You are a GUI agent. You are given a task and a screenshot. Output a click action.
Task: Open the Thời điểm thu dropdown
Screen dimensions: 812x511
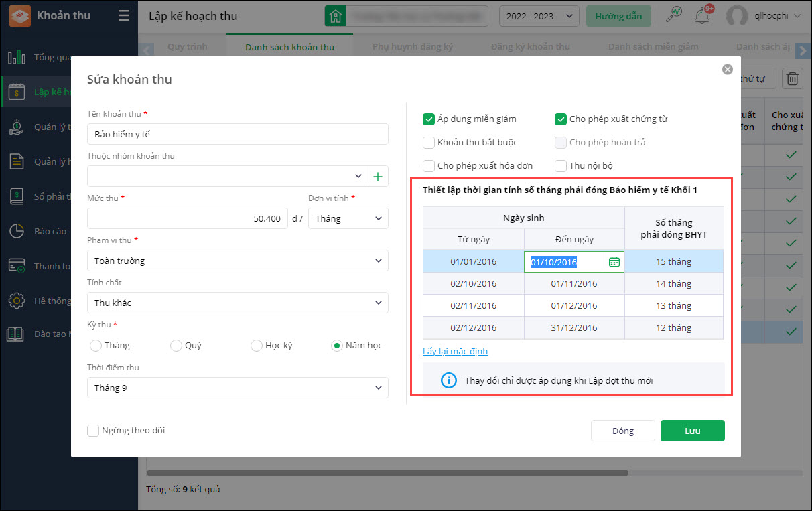click(x=237, y=388)
